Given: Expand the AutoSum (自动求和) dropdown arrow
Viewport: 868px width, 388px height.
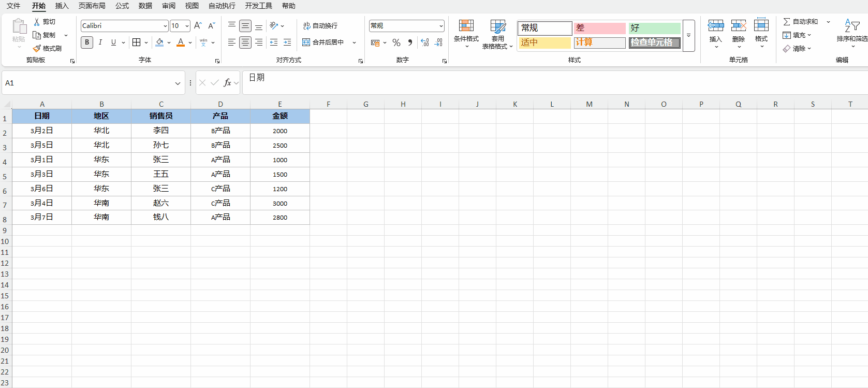Looking at the screenshot, I should click(828, 22).
